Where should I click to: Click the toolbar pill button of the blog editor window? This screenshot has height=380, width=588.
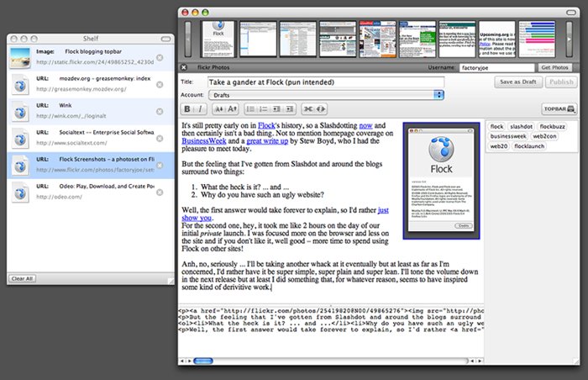(x=570, y=13)
